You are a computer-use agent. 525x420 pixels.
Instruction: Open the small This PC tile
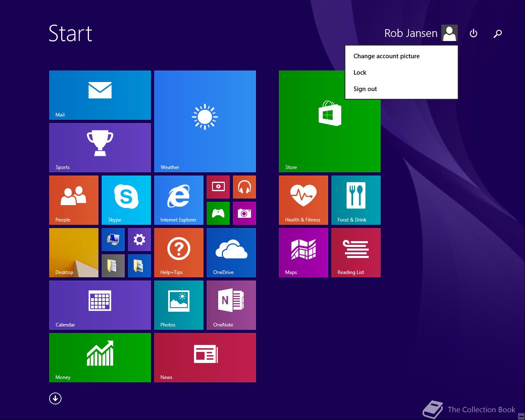[113, 240]
